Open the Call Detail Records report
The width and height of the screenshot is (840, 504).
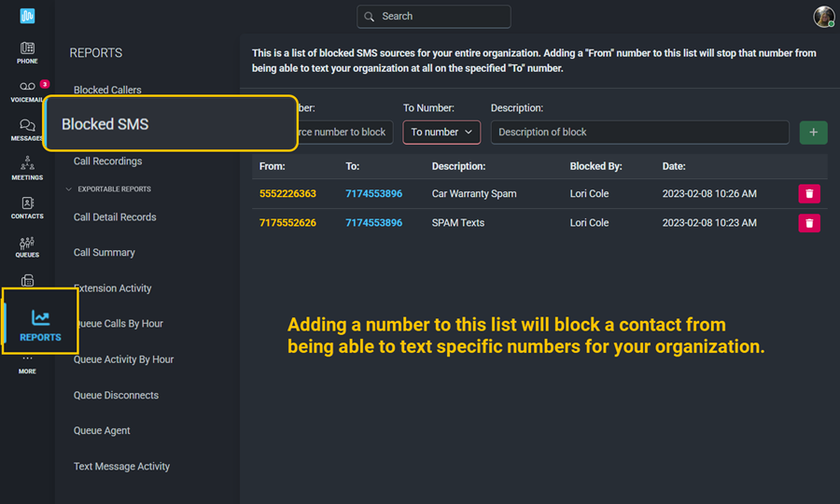tap(115, 217)
